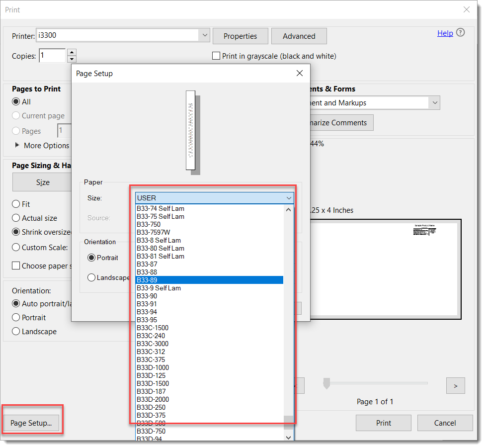This screenshot has height=448, width=485.
Task: Select the Fit page sizing option
Action: coord(16,204)
